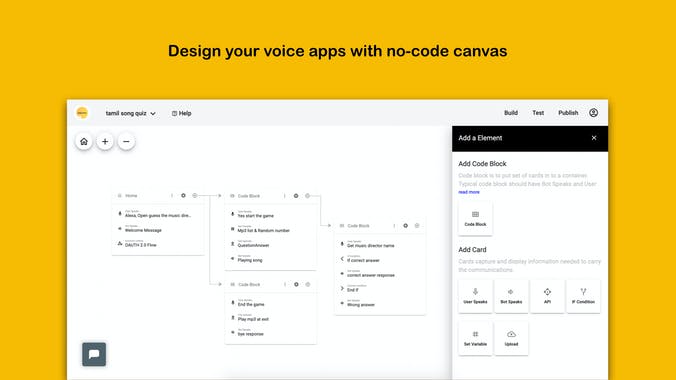This screenshot has width=676, height=380.
Task: Click the yellow app logo
Action: [82, 113]
